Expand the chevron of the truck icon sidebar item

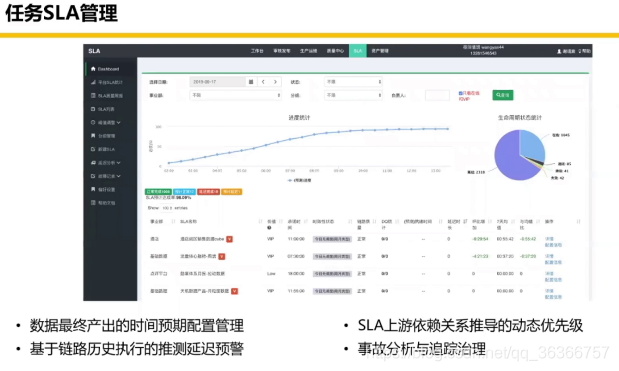coord(118,163)
